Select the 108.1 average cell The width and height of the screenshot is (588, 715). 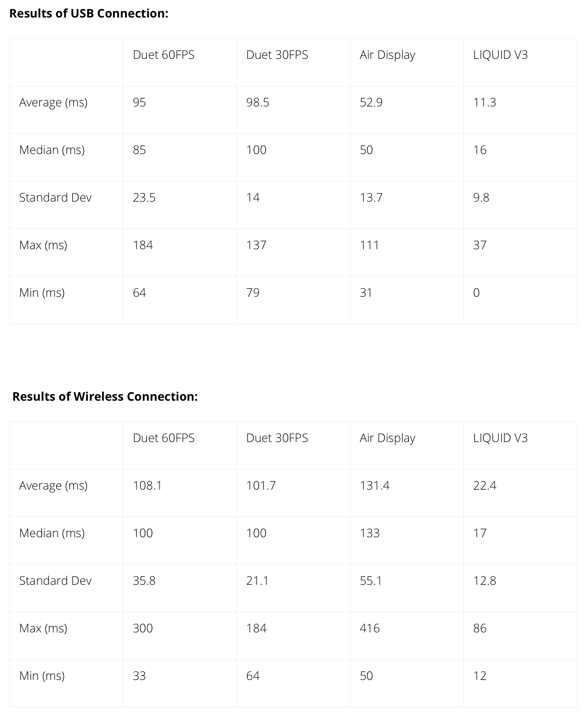[147, 486]
